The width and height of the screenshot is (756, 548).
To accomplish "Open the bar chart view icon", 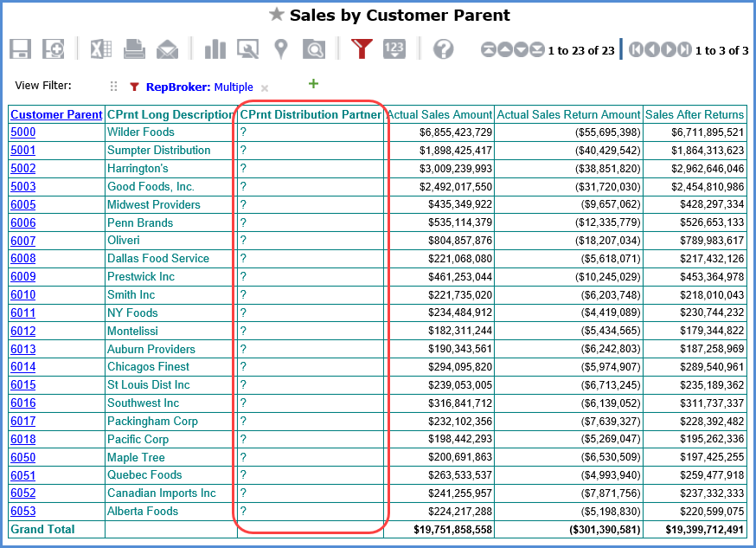I will pyautogui.click(x=215, y=49).
